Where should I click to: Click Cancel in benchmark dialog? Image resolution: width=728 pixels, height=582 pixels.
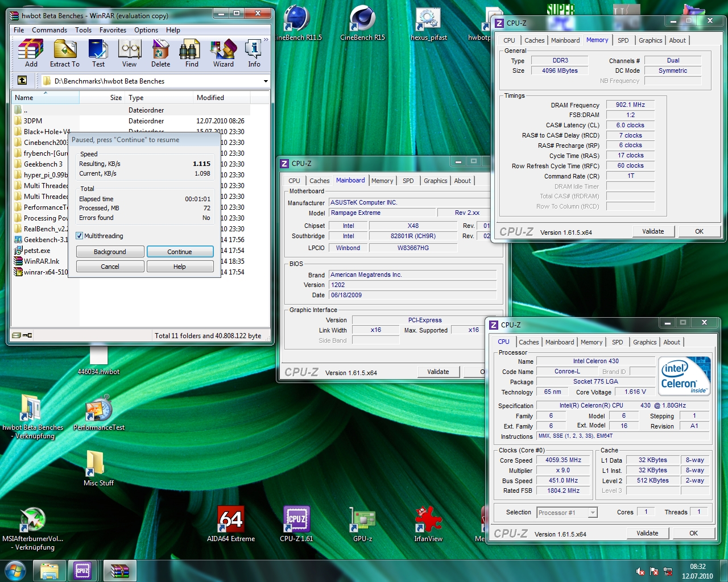(x=110, y=267)
